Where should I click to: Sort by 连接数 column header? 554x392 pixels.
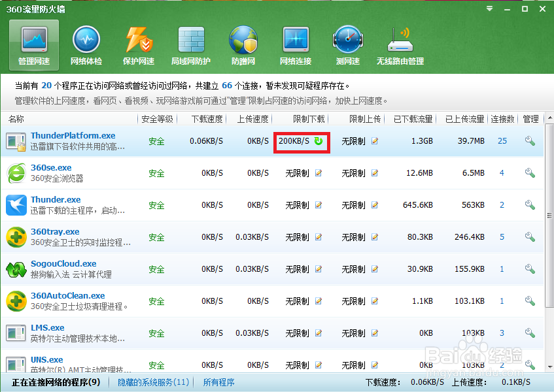point(502,120)
